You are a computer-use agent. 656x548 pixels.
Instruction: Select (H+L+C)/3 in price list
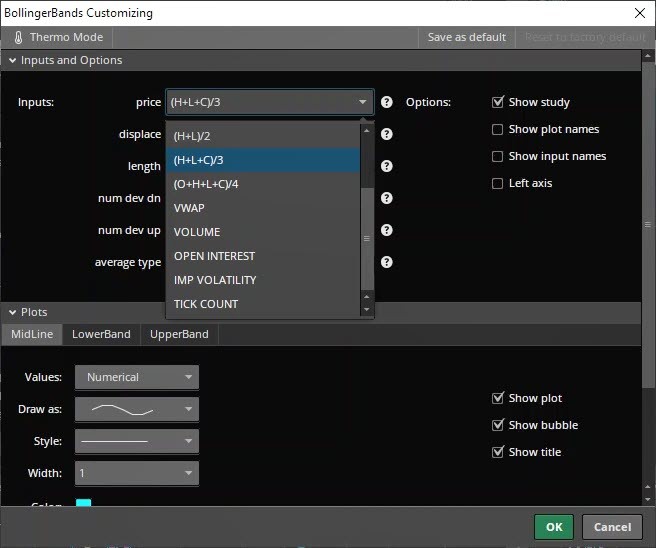(x=263, y=160)
